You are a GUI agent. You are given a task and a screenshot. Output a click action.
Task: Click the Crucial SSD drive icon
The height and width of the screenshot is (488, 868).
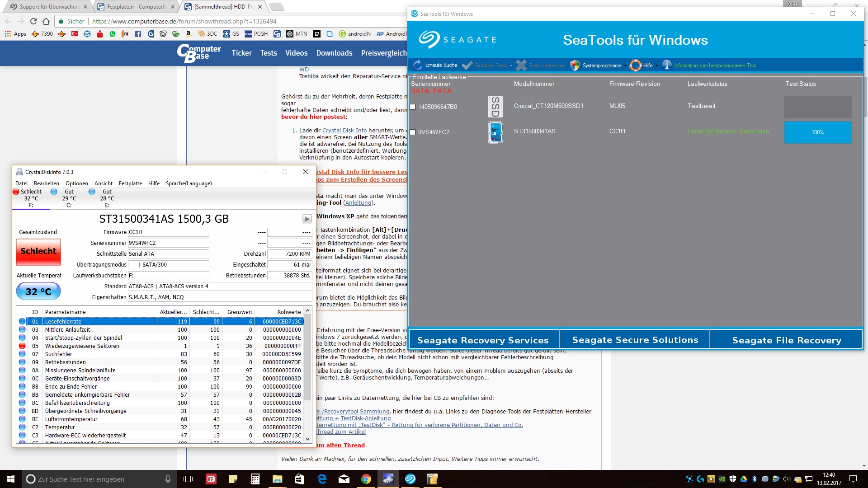pos(495,107)
